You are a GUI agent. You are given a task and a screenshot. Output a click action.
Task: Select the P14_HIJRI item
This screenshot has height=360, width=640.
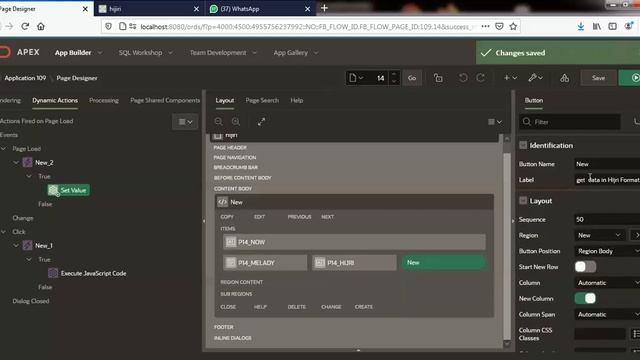coord(354,263)
